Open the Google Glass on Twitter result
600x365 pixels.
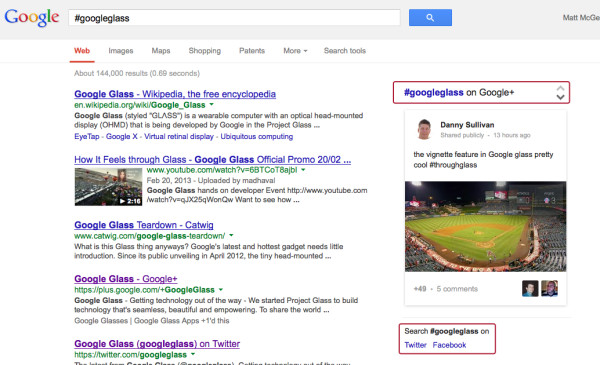pyautogui.click(x=157, y=344)
